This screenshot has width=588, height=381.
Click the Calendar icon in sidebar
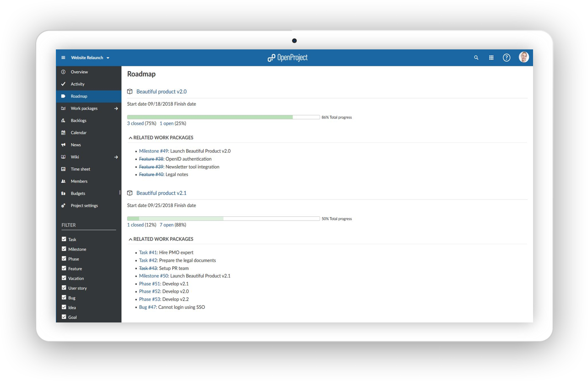pos(63,133)
